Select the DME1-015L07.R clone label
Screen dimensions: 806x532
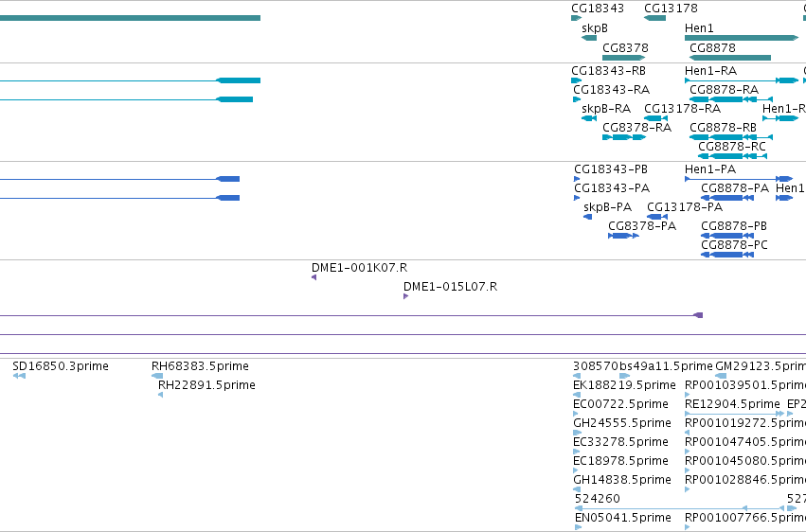point(450,287)
